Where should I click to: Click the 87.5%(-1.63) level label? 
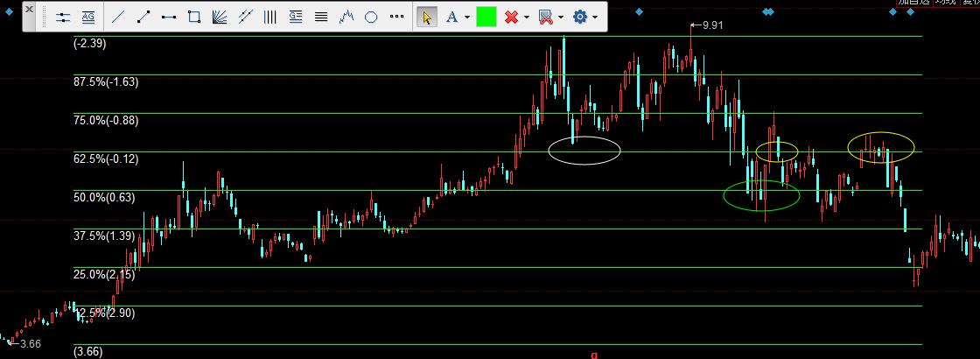pos(106,82)
